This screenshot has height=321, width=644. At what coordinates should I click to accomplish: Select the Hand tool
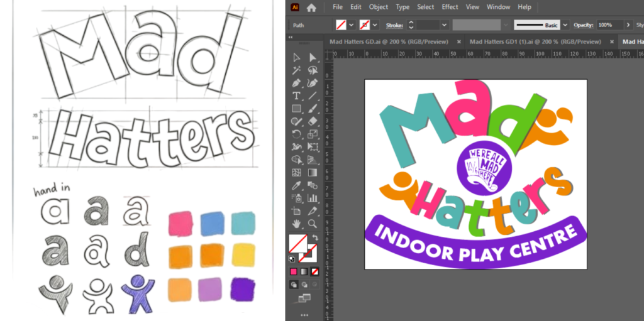pyautogui.click(x=296, y=224)
